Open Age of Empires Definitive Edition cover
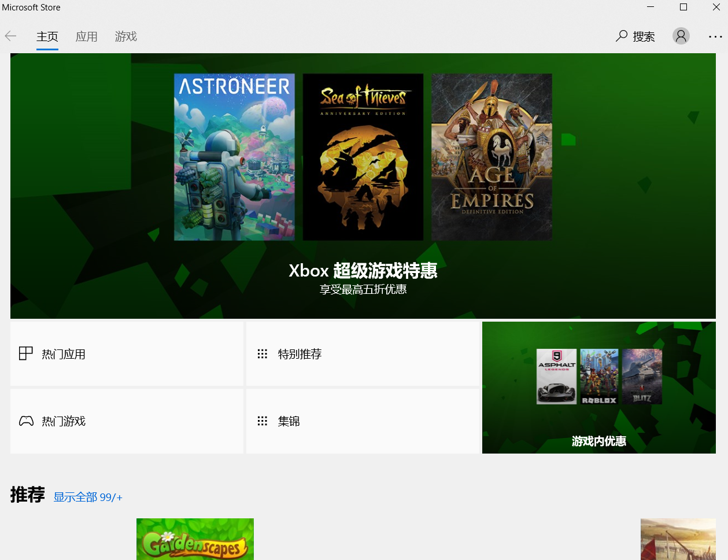The image size is (728, 560). [x=492, y=157]
